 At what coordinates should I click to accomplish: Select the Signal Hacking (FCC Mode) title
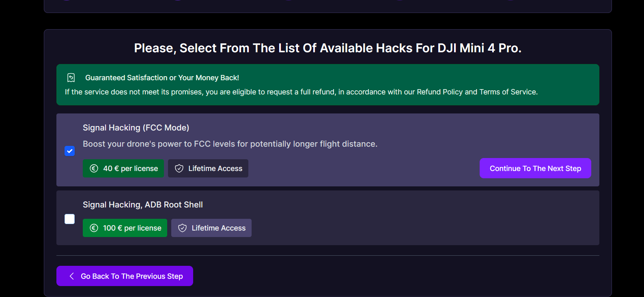pos(136,128)
